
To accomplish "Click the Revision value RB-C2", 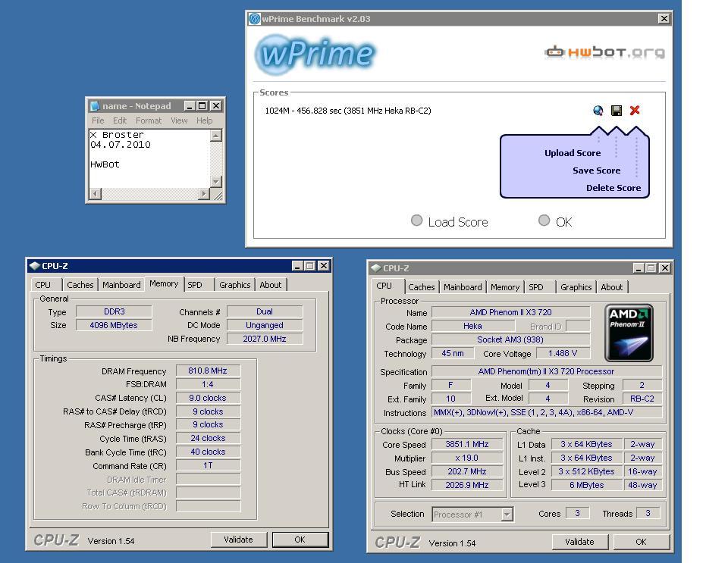I will pyautogui.click(x=642, y=399).
